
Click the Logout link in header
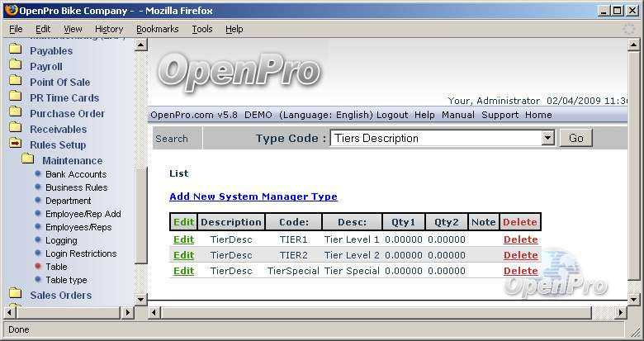click(392, 115)
